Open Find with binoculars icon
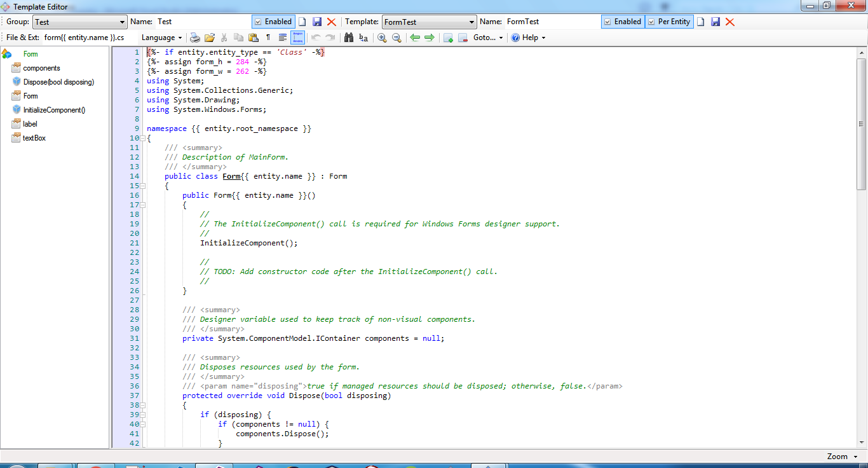 point(349,38)
